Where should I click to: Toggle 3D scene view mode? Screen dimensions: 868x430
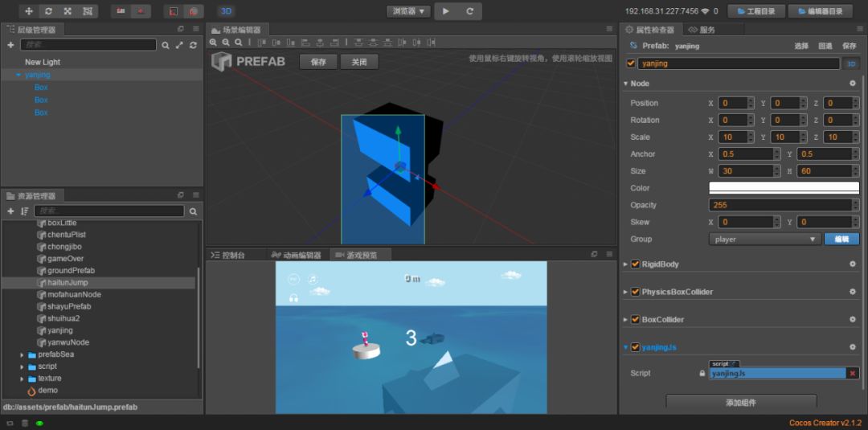coord(226,11)
